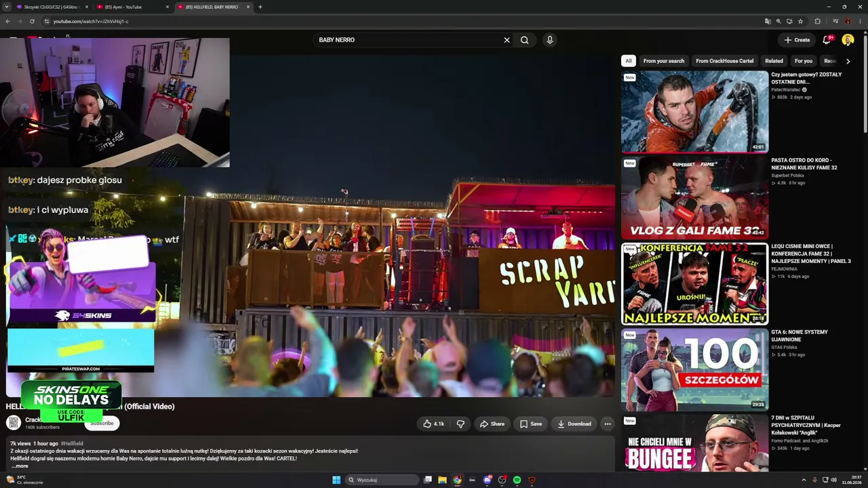
Task: Select the HELLFIELD, BABY NERRO tab
Action: 213,7
